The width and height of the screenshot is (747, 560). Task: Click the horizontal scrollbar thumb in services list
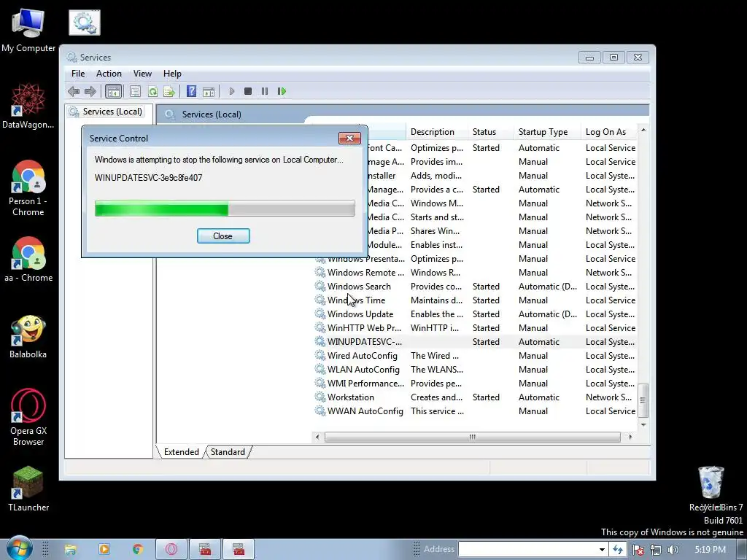(x=472, y=437)
